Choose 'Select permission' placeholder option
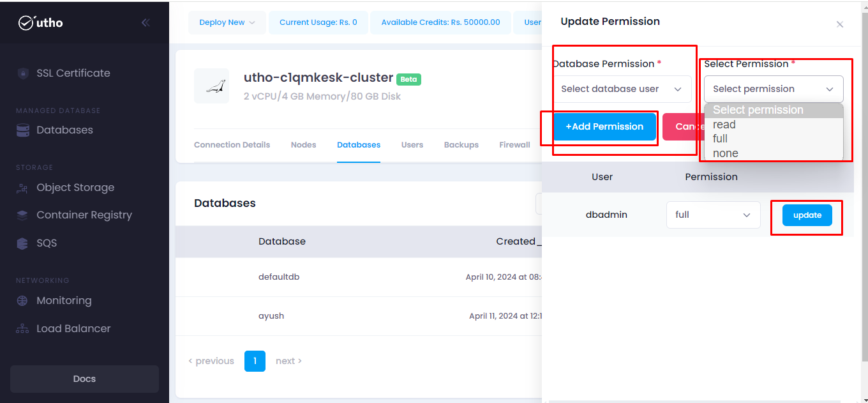The height and width of the screenshot is (403, 868). pyautogui.click(x=774, y=110)
